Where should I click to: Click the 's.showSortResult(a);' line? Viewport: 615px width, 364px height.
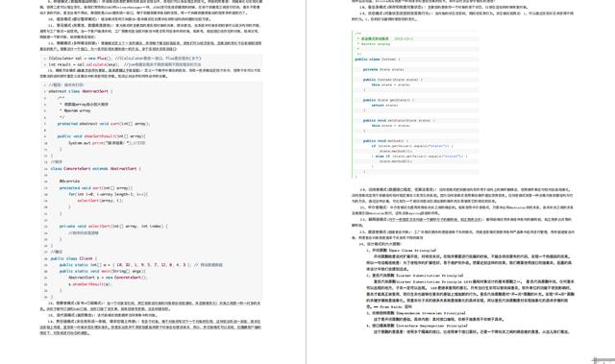[90, 284]
